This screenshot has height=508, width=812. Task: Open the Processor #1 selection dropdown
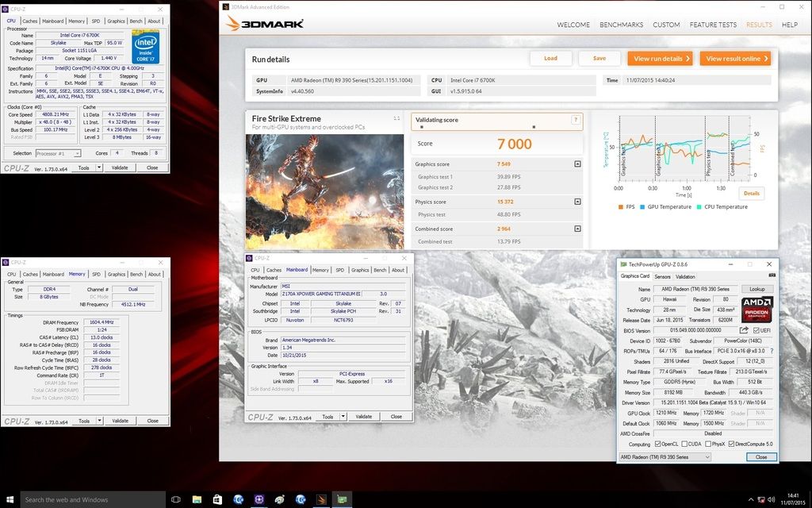coord(57,153)
